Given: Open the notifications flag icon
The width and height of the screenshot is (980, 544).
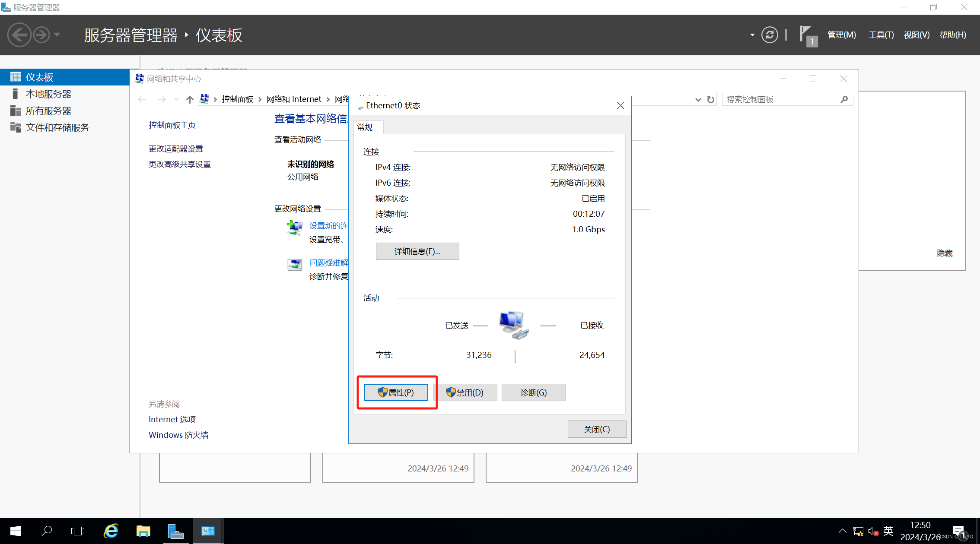Looking at the screenshot, I should click(806, 35).
